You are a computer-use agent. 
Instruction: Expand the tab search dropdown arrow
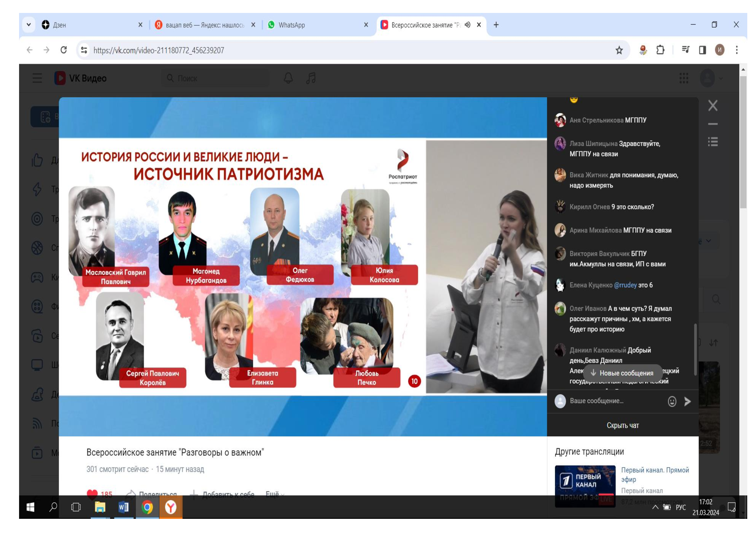pos(29,25)
